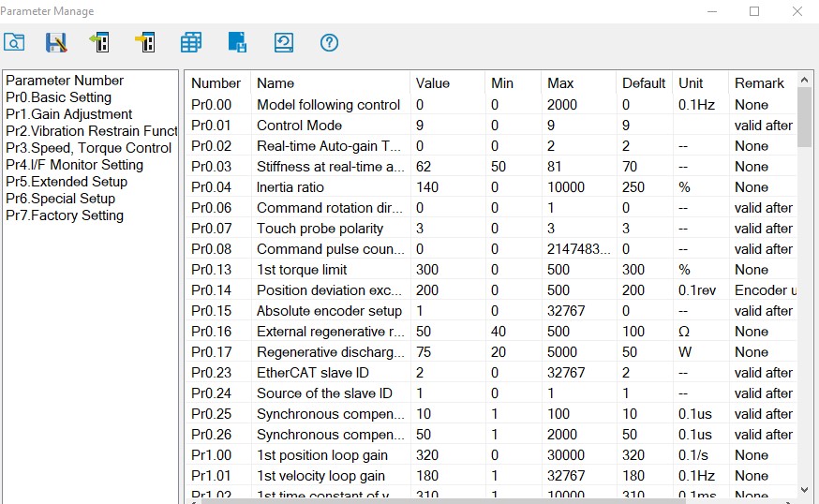
Task: Click the blue document save icon
Action: point(238,42)
